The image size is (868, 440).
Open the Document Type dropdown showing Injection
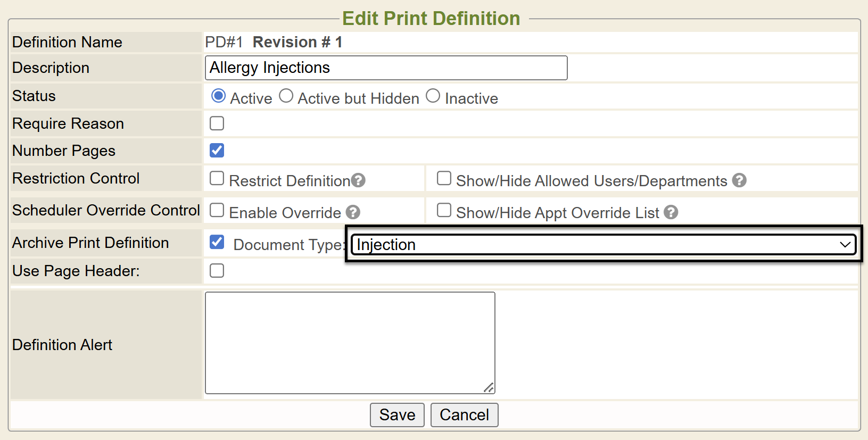[x=603, y=245]
